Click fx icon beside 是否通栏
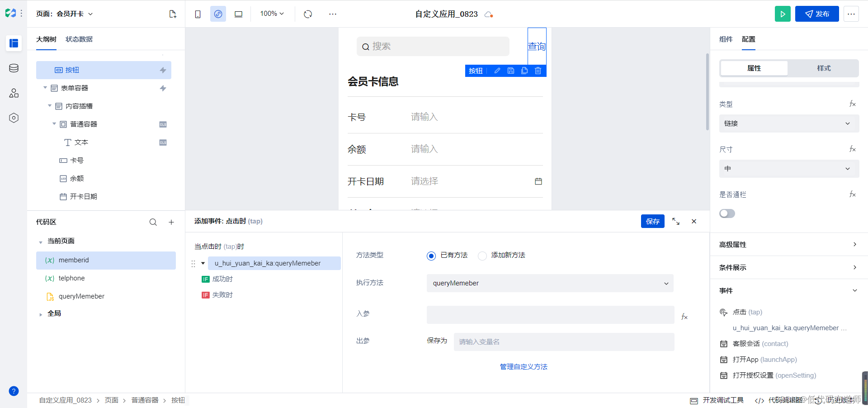The width and height of the screenshot is (868, 408). 853,194
